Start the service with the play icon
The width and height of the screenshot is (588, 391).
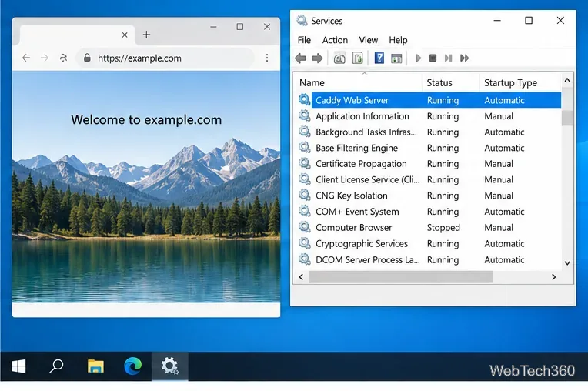click(419, 58)
